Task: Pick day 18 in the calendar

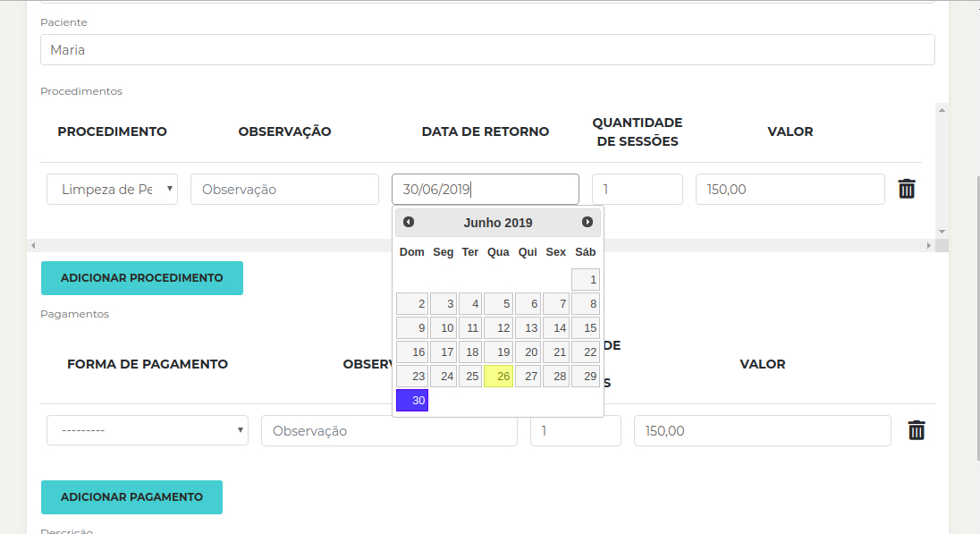Action: [470, 352]
